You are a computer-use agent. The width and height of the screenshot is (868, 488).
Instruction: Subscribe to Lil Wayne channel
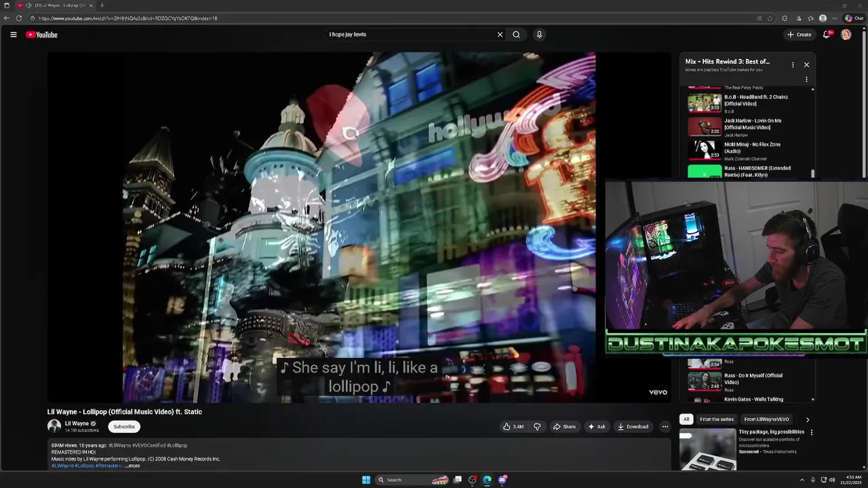tap(124, 426)
